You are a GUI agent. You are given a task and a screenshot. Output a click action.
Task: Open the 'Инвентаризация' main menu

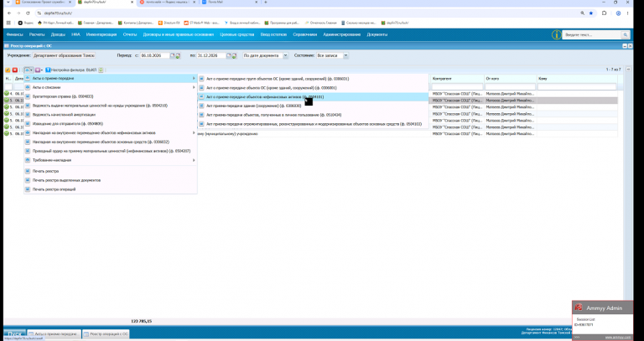click(101, 34)
